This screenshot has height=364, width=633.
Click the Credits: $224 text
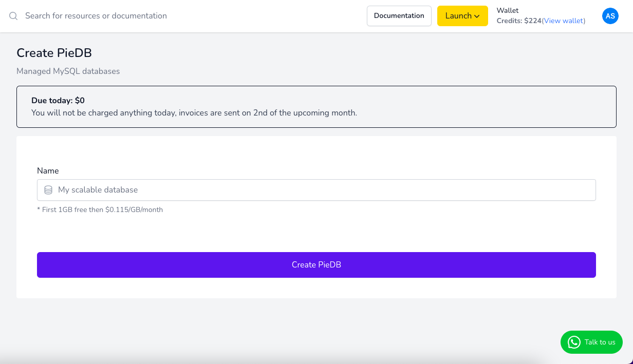pyautogui.click(x=519, y=21)
